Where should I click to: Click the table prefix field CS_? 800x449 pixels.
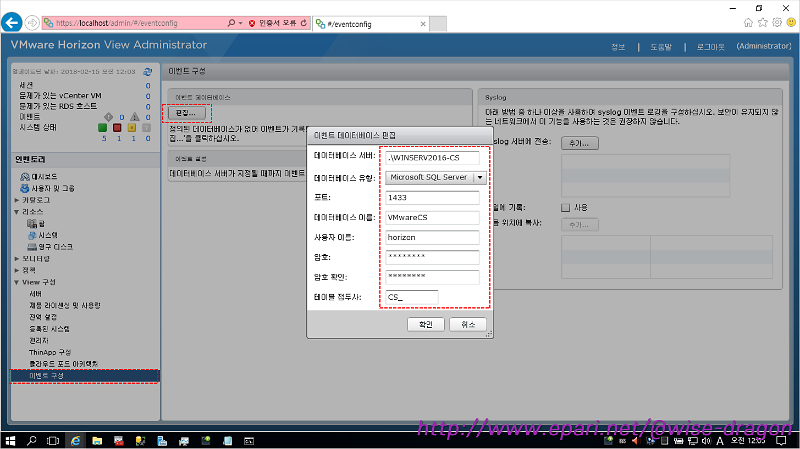coord(412,297)
